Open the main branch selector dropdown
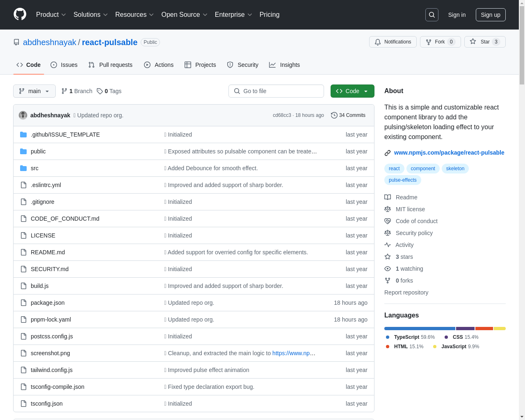The width and height of the screenshot is (525, 420). (34, 91)
